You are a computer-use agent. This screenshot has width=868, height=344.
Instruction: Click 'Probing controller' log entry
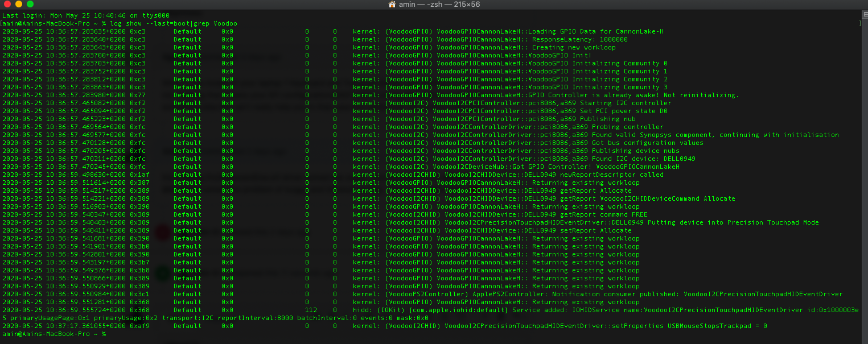(x=628, y=127)
